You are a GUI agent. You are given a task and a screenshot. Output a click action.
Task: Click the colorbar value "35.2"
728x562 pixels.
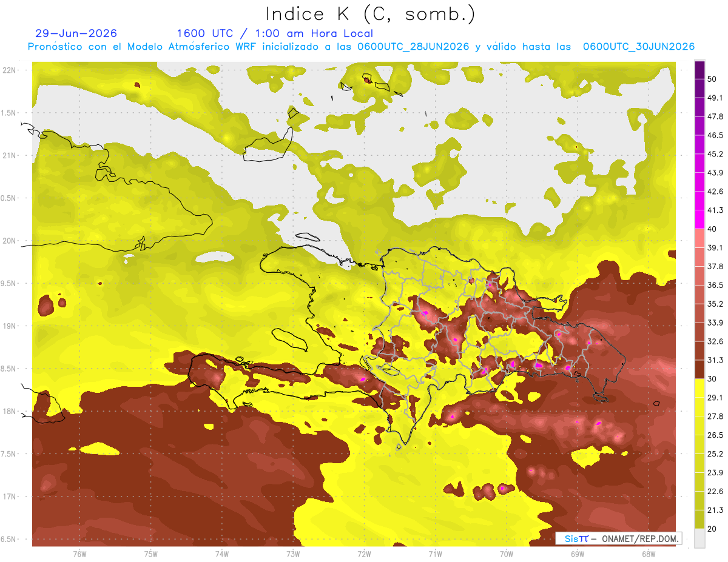(x=715, y=304)
